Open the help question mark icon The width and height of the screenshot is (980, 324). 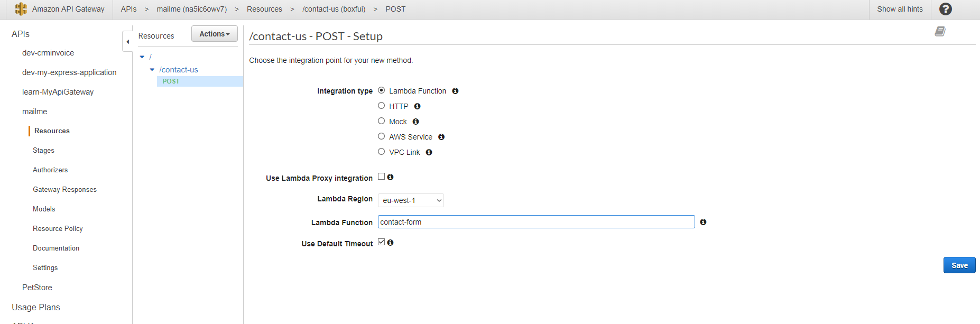[946, 9]
